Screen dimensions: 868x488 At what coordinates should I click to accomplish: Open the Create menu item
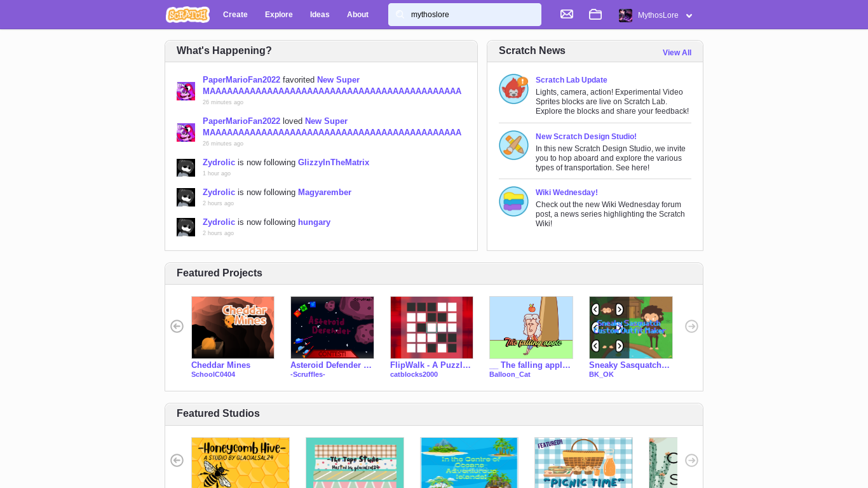[235, 15]
